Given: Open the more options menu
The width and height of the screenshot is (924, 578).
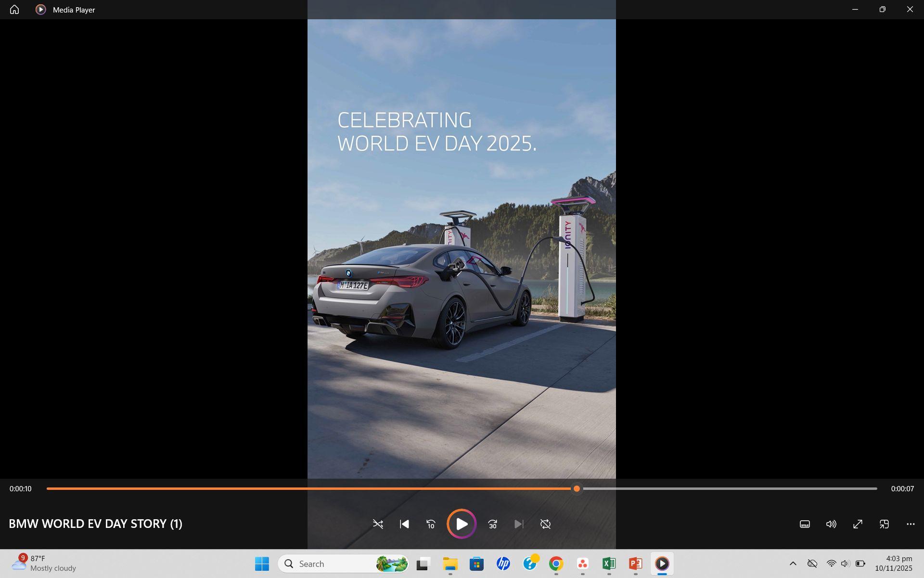Looking at the screenshot, I should [911, 524].
